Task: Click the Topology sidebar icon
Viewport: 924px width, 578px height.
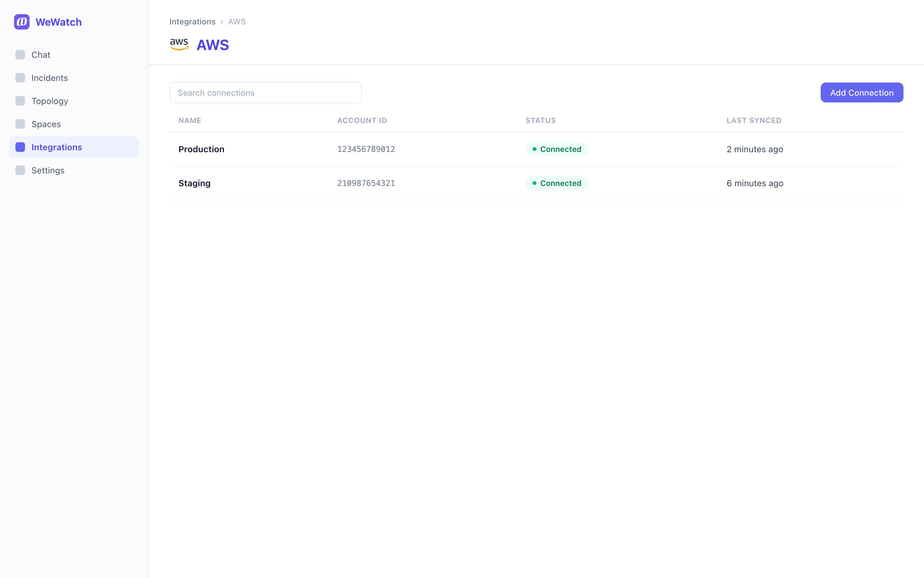Action: click(20, 101)
